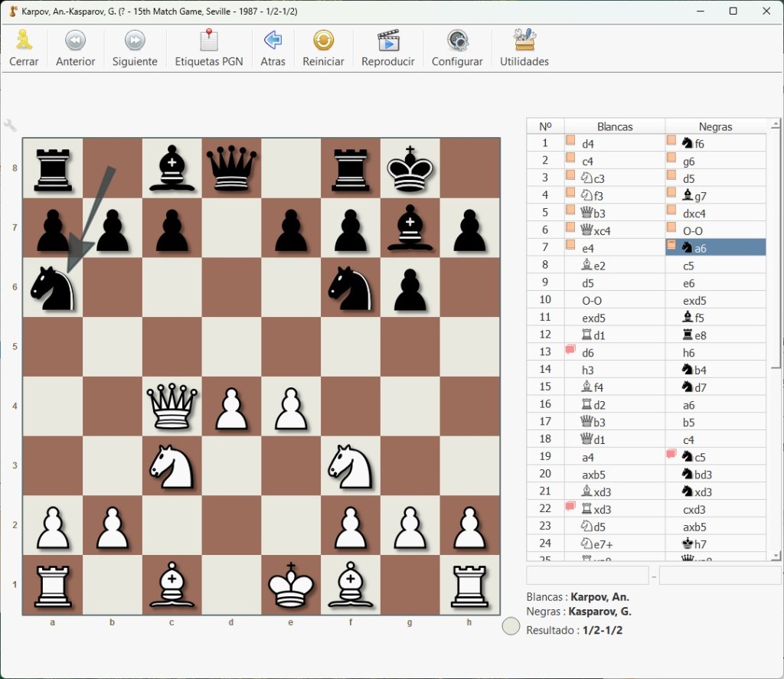Step back using Atras arrow

click(x=273, y=48)
